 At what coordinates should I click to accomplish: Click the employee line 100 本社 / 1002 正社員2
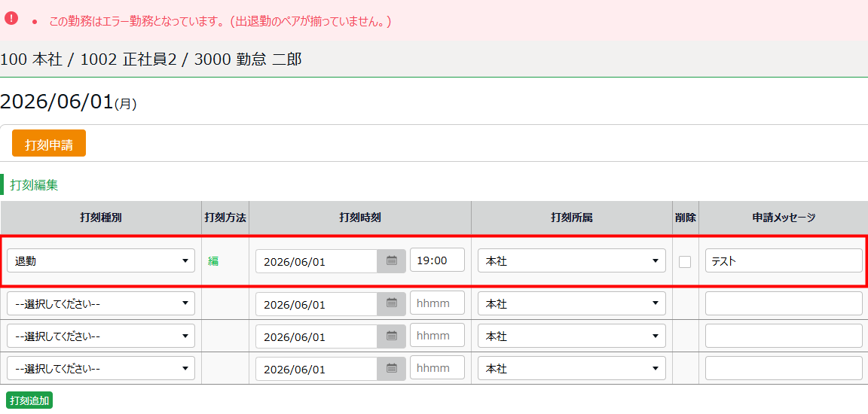pyautogui.click(x=151, y=59)
